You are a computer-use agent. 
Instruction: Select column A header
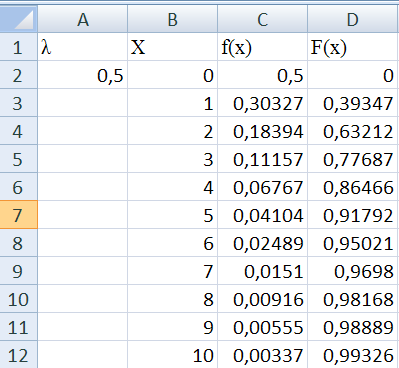[82, 19]
